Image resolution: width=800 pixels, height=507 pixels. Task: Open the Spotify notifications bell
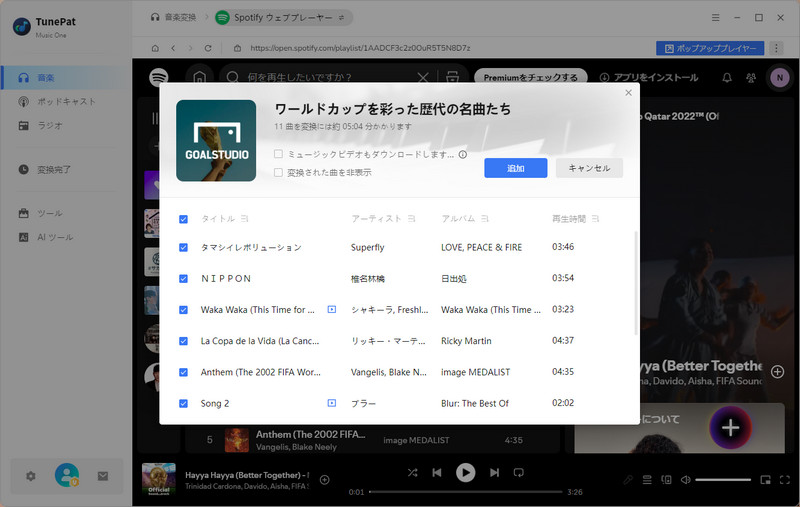[x=727, y=78]
